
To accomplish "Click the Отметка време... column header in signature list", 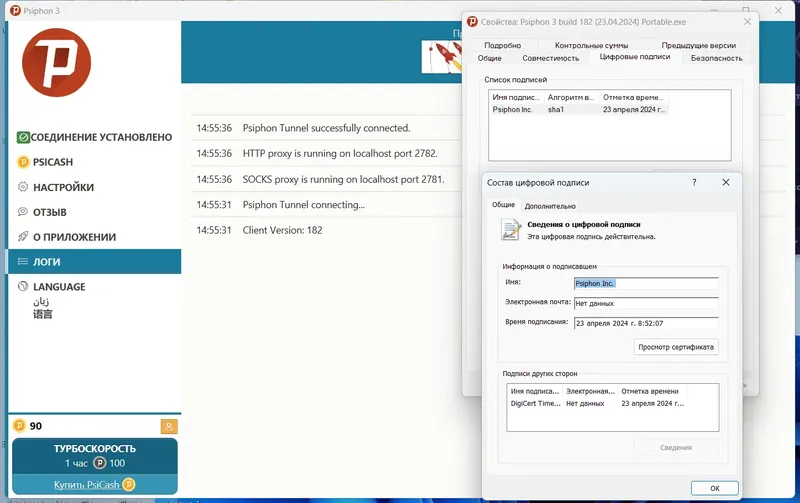I will [634, 97].
